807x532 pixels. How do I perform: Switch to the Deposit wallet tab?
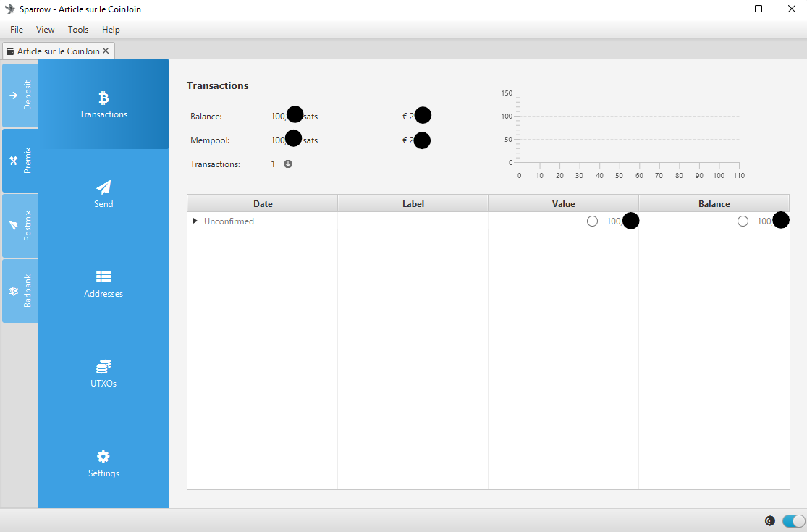(20, 96)
